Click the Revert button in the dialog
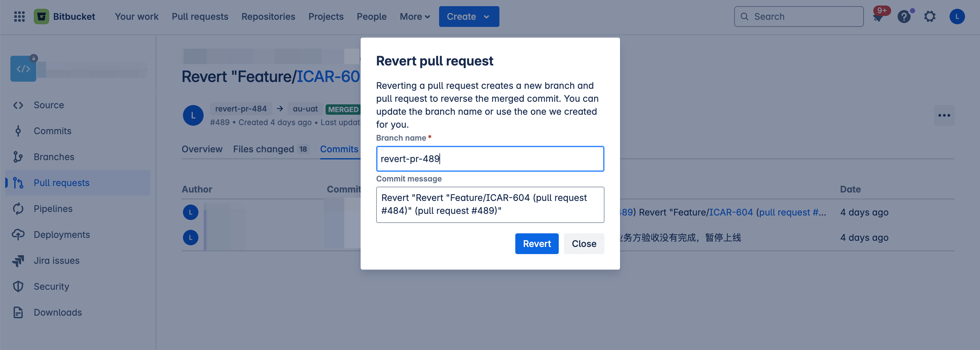The image size is (980, 350). click(x=536, y=244)
